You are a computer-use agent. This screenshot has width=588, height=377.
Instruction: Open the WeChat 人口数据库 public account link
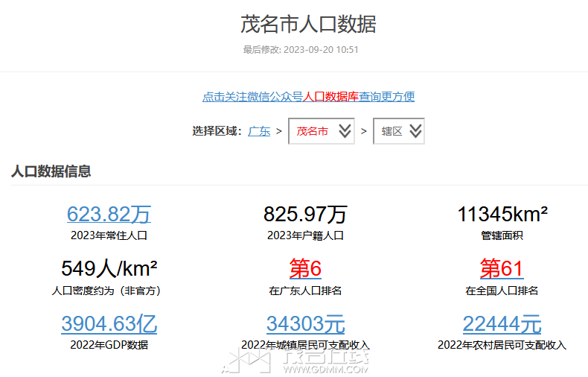point(308,97)
